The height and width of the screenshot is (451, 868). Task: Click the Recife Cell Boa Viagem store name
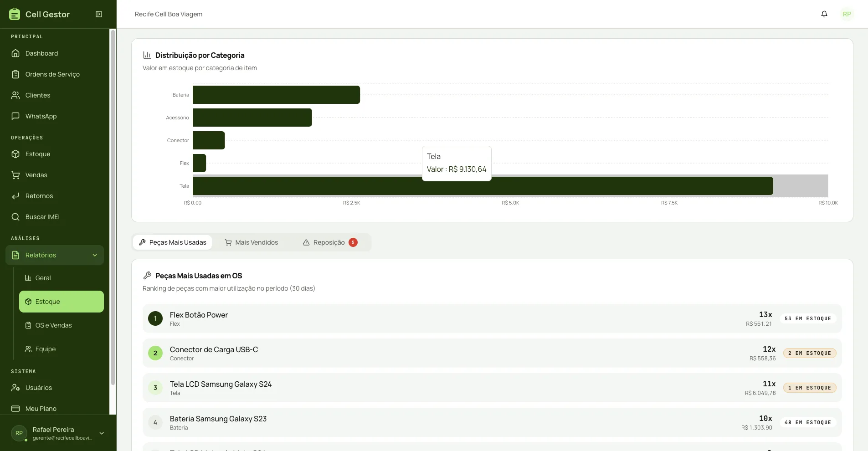coord(169,14)
